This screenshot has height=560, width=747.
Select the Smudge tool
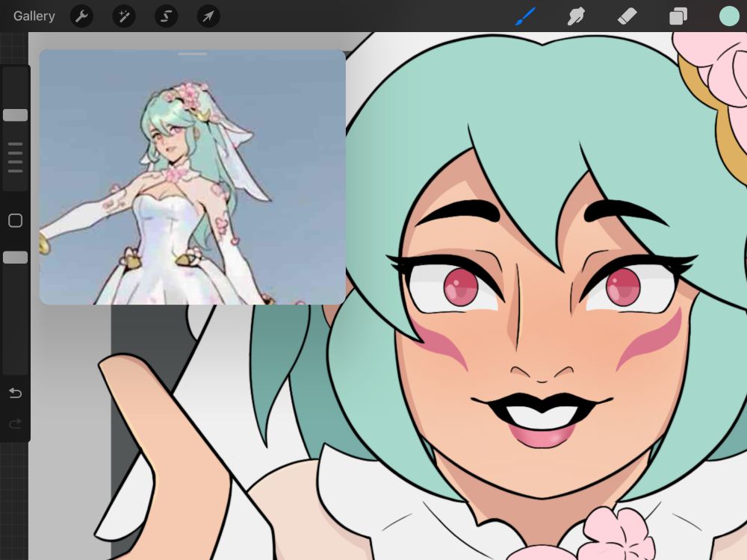[x=576, y=16]
